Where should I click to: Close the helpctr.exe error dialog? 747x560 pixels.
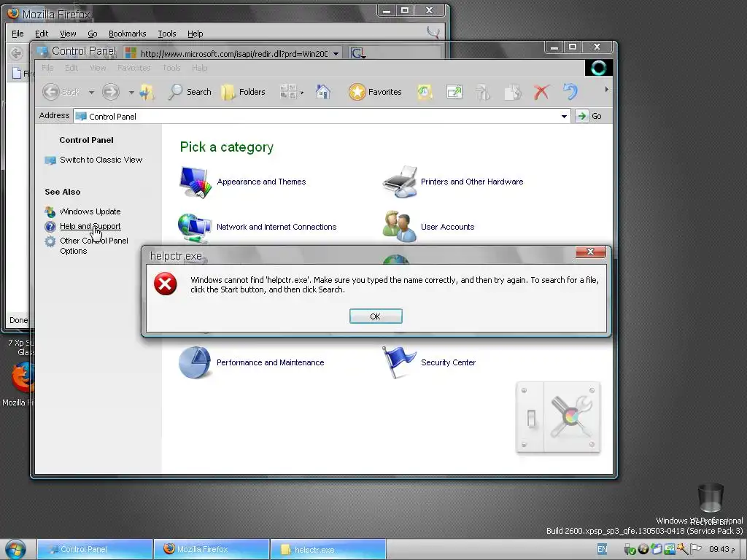pos(590,252)
